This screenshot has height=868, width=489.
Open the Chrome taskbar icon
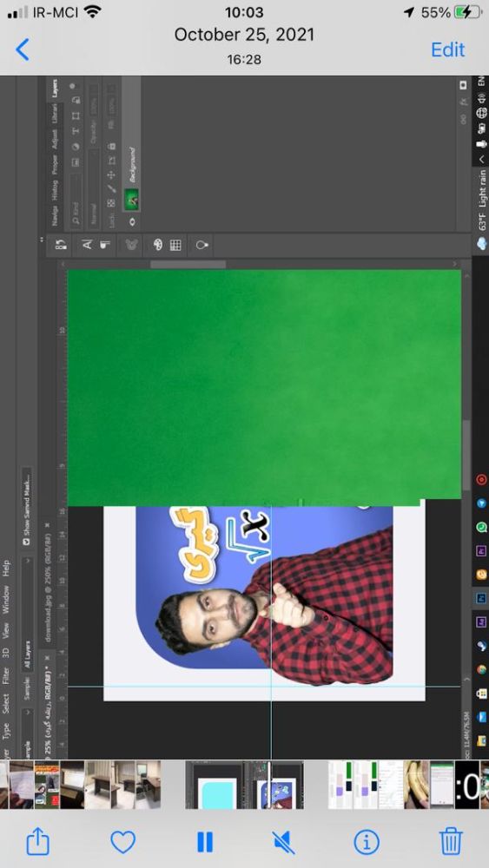pos(481,669)
